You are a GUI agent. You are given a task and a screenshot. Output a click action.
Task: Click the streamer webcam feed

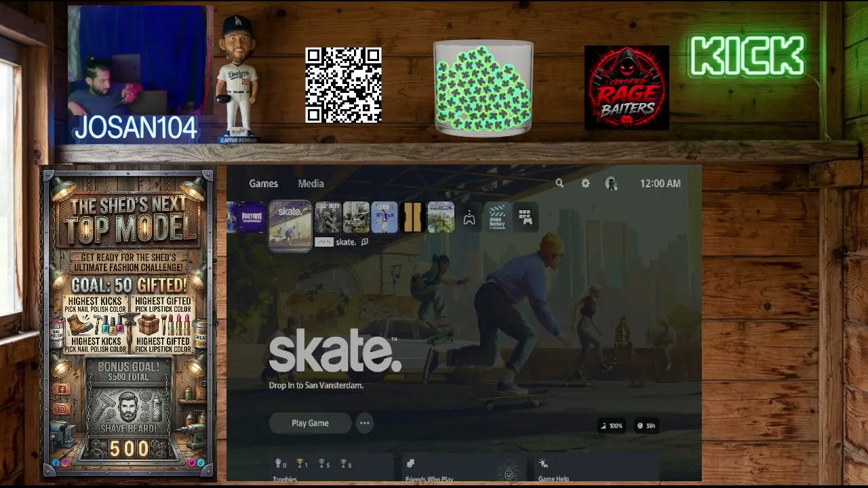140,61
